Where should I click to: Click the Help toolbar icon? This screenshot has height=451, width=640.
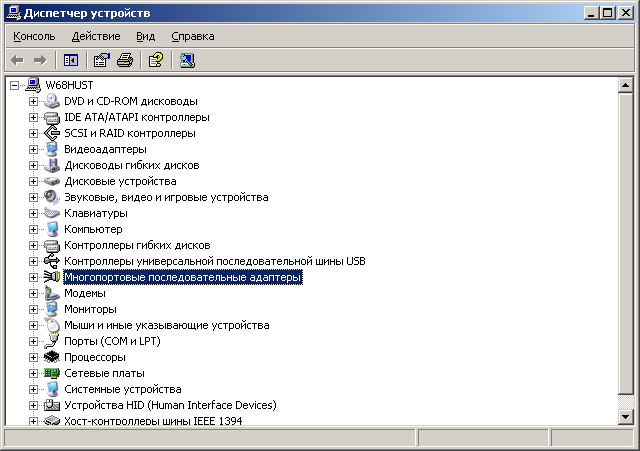[x=155, y=60]
